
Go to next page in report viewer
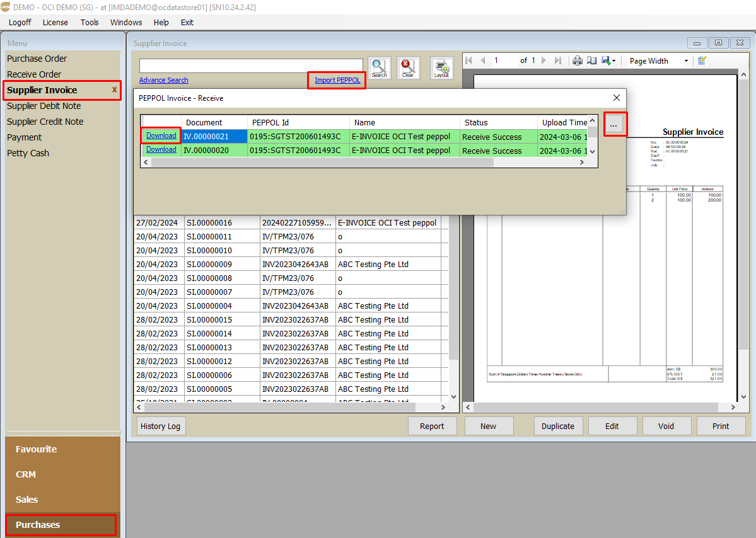pos(544,60)
